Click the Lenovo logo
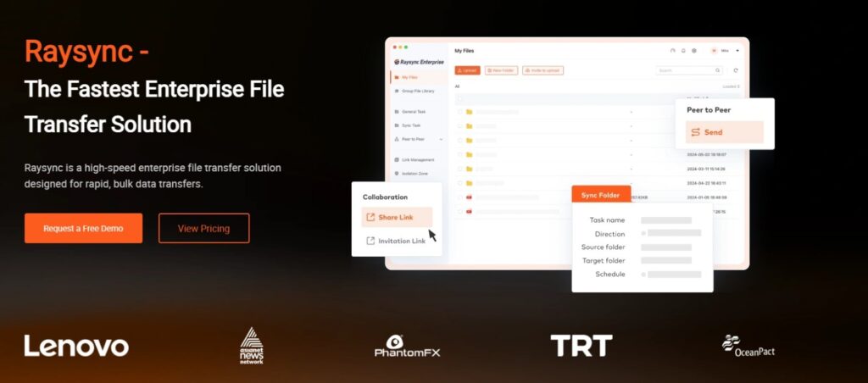This screenshot has height=383, width=868. point(76,346)
